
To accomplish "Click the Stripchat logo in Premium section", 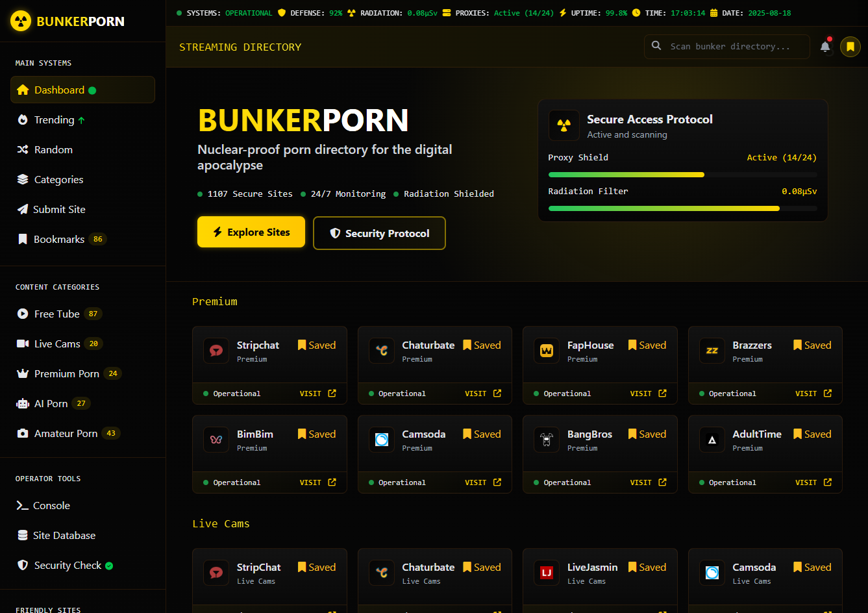I will tap(216, 351).
